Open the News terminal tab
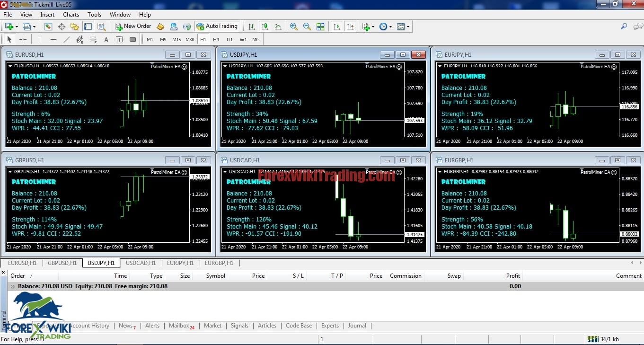 tap(127, 326)
